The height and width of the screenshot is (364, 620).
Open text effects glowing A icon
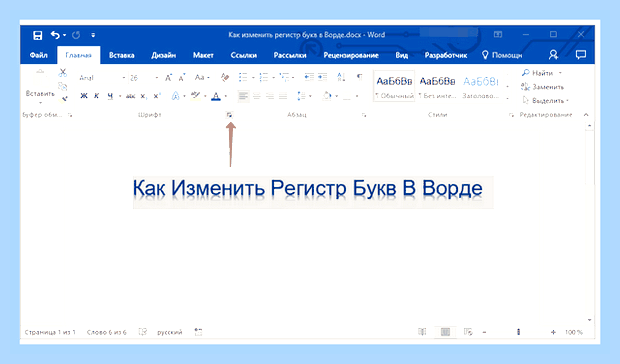pyautogui.click(x=176, y=96)
